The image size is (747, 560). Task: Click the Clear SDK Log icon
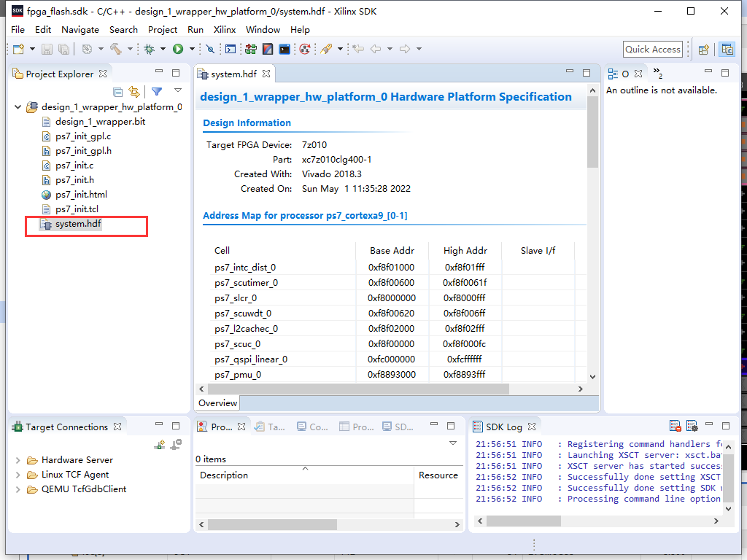coord(675,425)
